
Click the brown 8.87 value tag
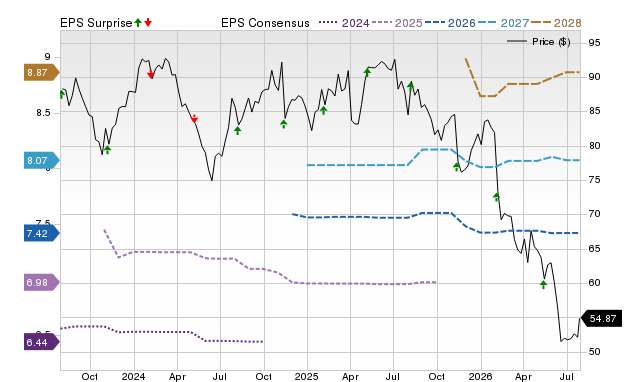(x=42, y=73)
